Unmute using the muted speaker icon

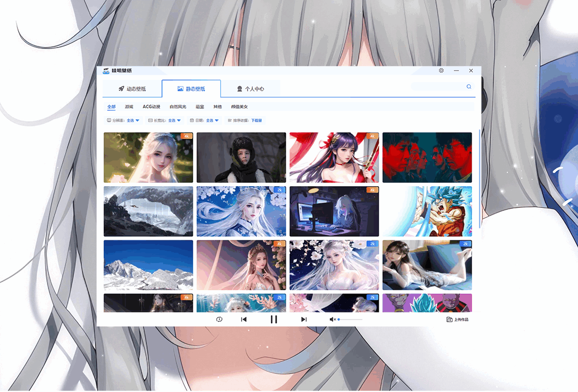pos(332,319)
